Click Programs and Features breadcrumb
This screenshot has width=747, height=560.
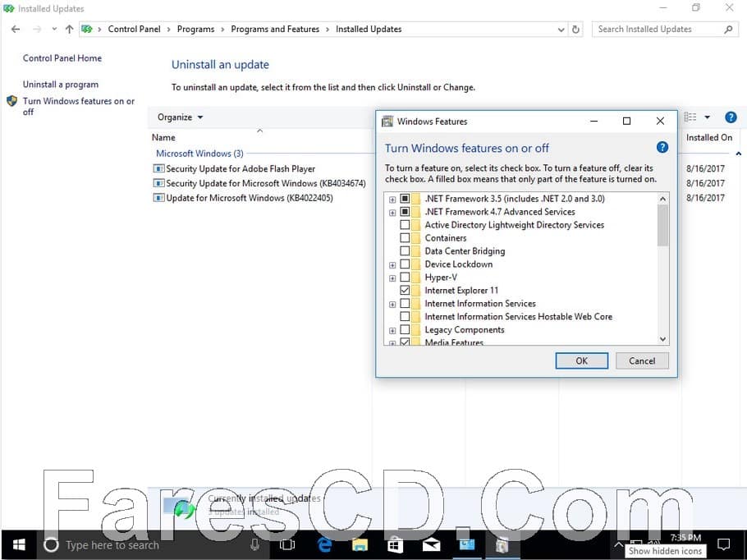point(275,29)
